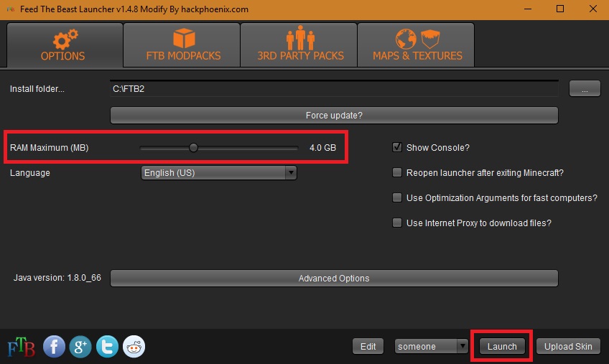Viewport: 609px width, 364px height.
Task: Browse for install folder with ... button
Action: click(x=585, y=89)
